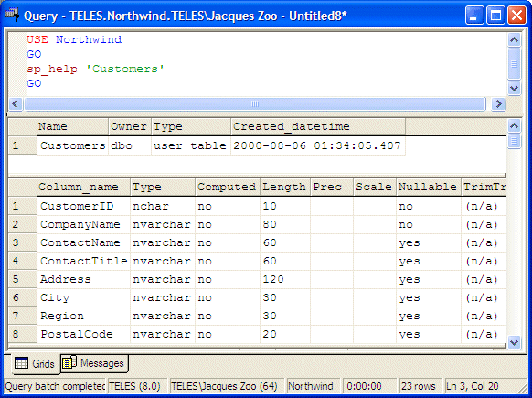Image resolution: width=532 pixels, height=398 pixels.
Task: Select row 3 header for ContactName
Action: tap(22, 242)
